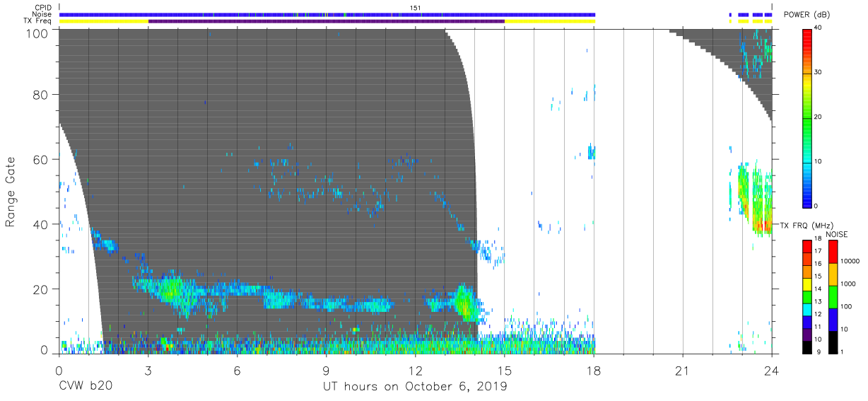
Task: Click the purple TX Freq strip segment
Action: [326, 21]
